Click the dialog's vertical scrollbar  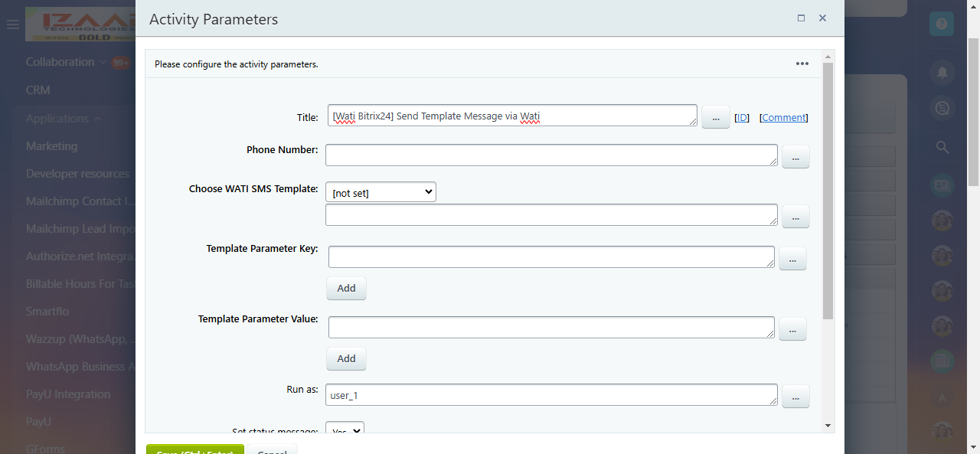[x=828, y=191]
